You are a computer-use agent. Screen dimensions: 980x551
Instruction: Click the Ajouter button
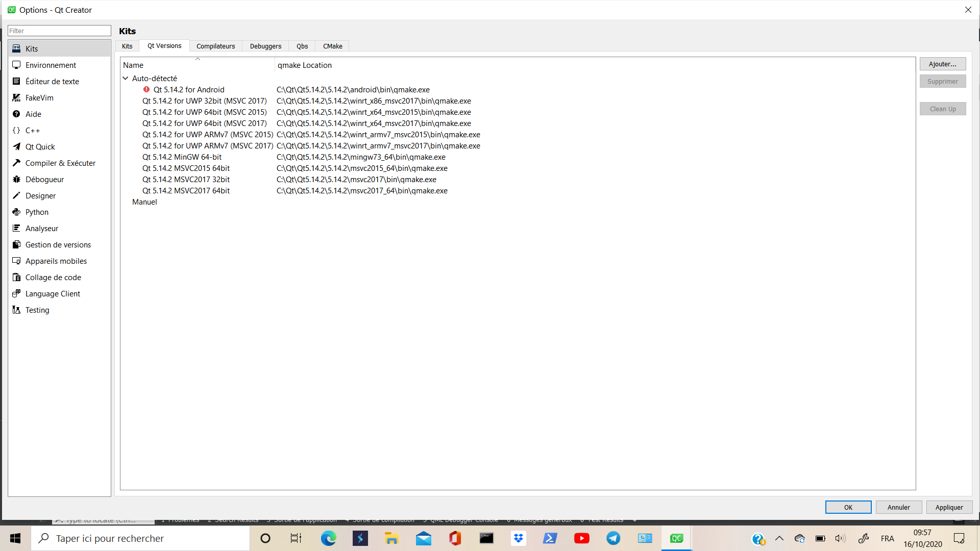coord(943,64)
